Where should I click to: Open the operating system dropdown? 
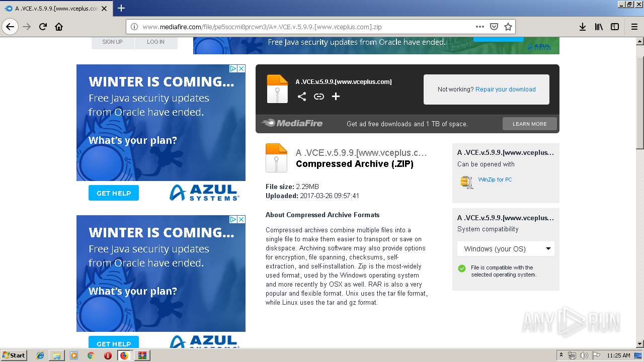(x=506, y=249)
